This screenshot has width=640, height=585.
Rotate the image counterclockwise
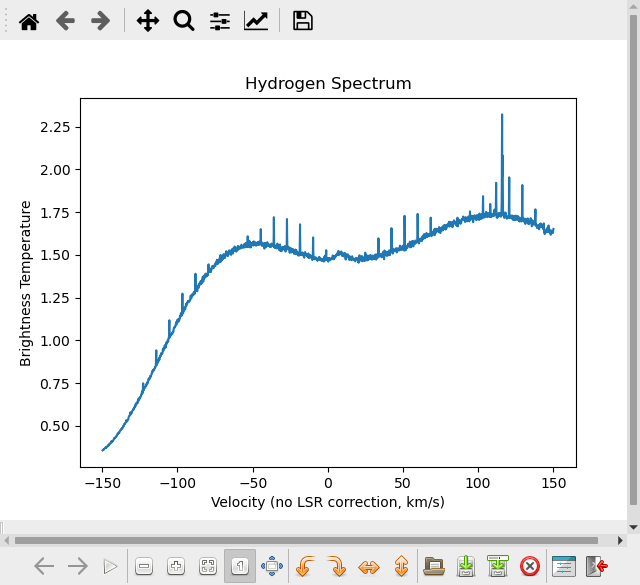coord(305,566)
